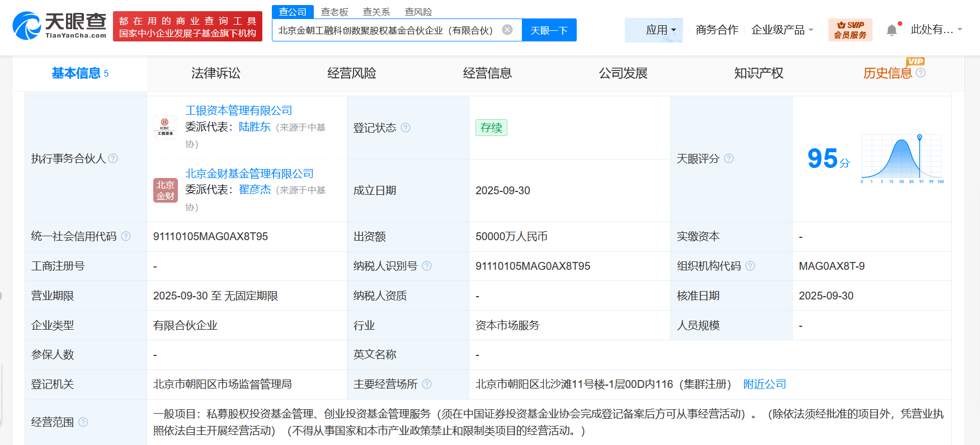Click help icon next to 登记状态
The width and height of the screenshot is (980, 445).
pos(406,128)
